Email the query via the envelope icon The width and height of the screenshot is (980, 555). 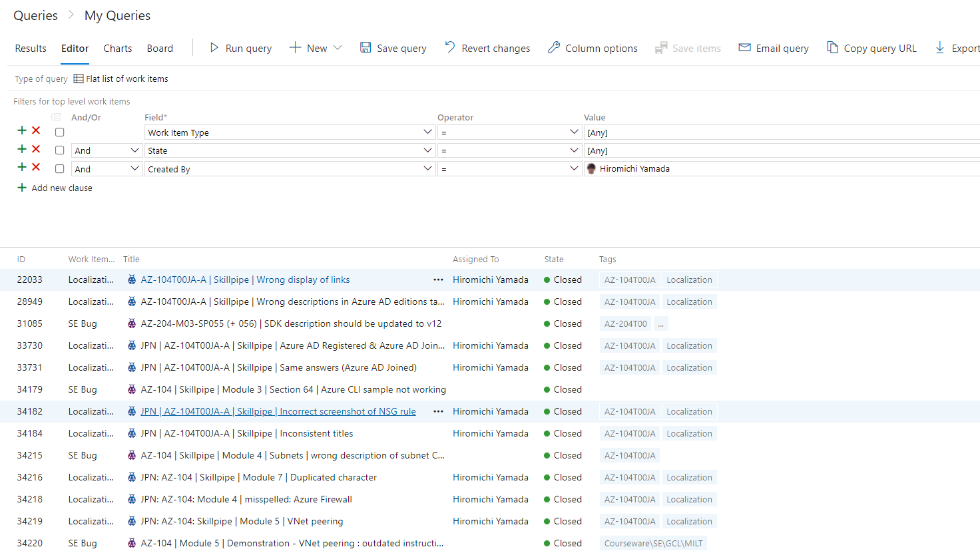(744, 47)
